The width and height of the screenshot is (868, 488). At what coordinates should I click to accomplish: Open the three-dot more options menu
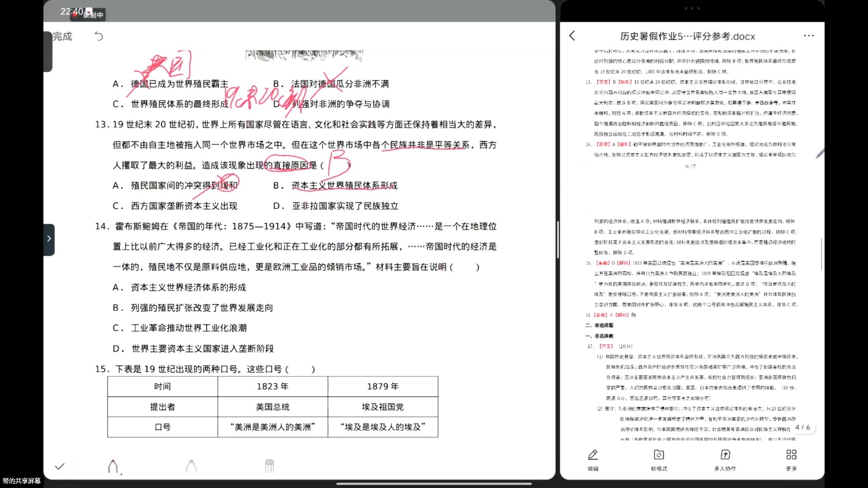809,36
